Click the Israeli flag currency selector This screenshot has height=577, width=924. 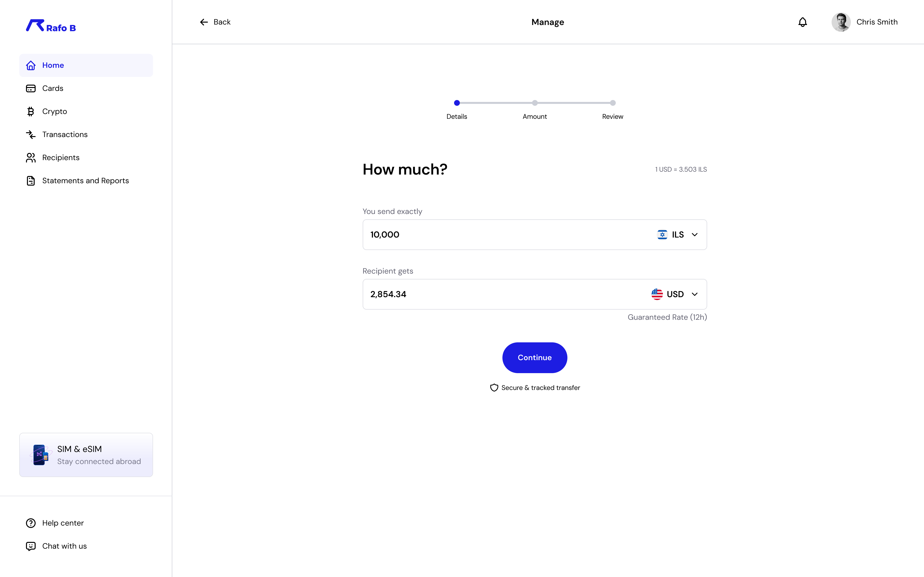pyautogui.click(x=662, y=235)
